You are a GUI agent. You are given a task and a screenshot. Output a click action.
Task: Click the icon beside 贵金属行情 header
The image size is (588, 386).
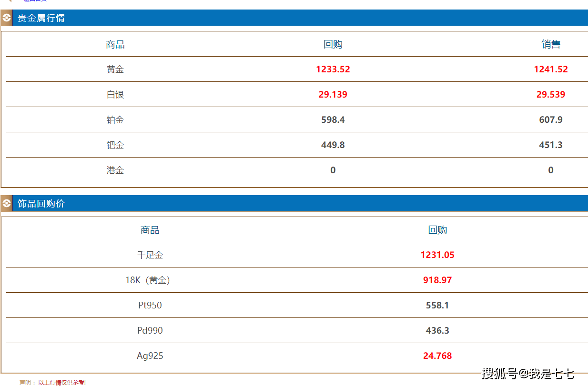[7, 18]
